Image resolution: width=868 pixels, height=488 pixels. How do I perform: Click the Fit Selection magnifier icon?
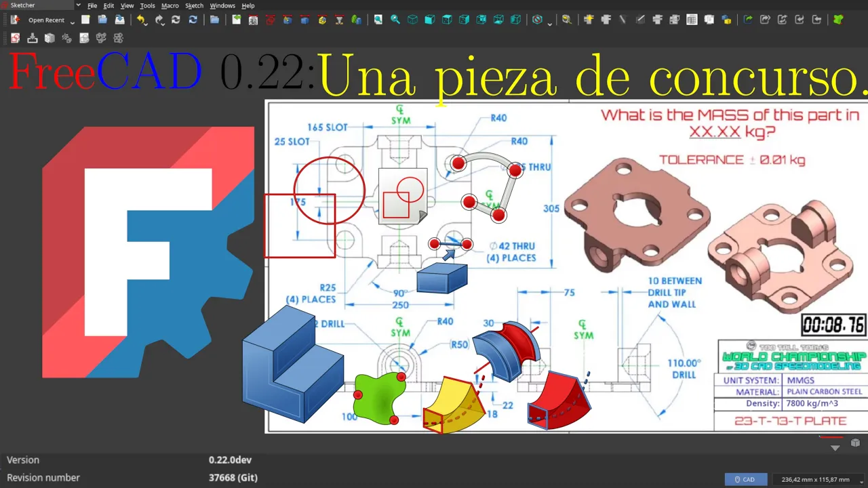pyautogui.click(x=395, y=20)
